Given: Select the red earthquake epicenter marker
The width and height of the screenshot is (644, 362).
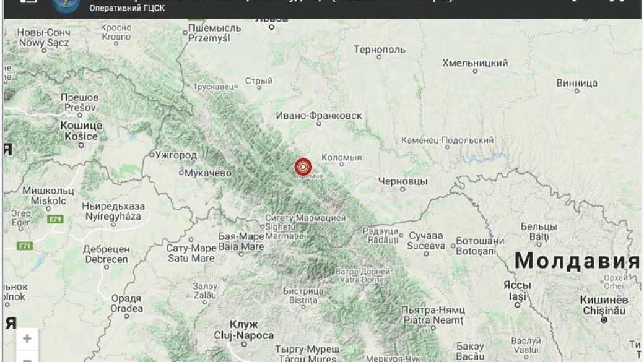Looking at the screenshot, I should (x=303, y=167).
